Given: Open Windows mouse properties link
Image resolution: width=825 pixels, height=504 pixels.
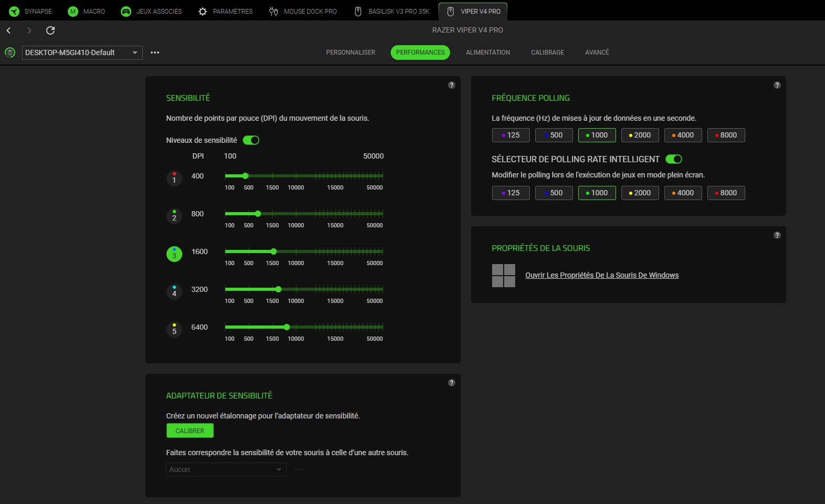Looking at the screenshot, I should pyautogui.click(x=602, y=275).
